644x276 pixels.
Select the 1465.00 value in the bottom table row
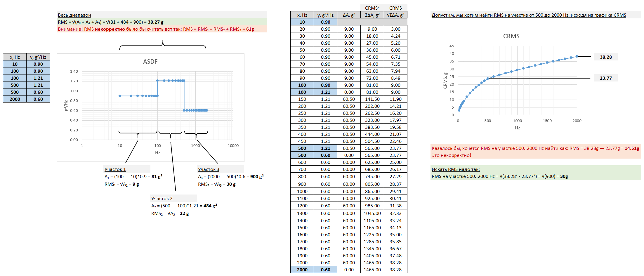coord(372,270)
